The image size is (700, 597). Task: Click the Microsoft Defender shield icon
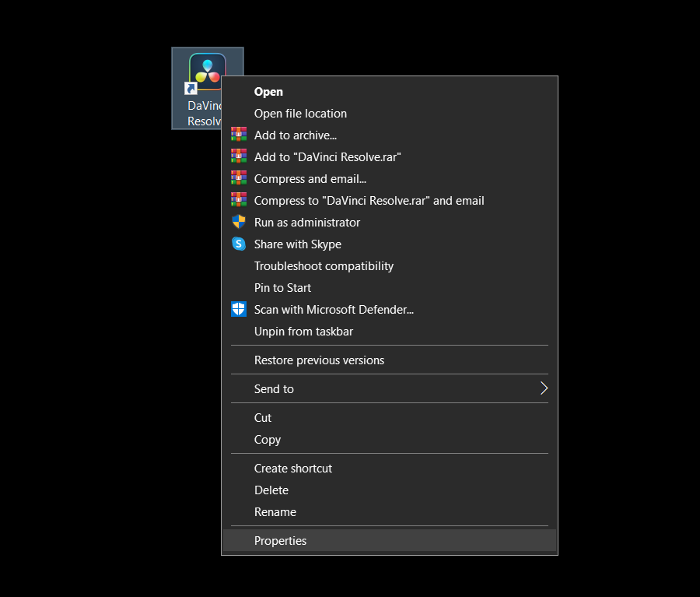[239, 309]
